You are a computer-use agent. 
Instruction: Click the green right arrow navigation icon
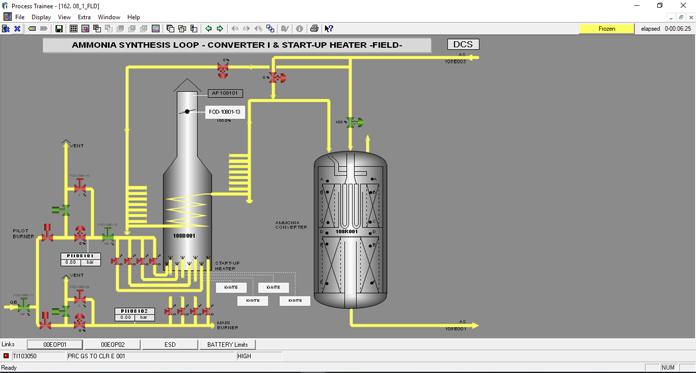(220, 28)
